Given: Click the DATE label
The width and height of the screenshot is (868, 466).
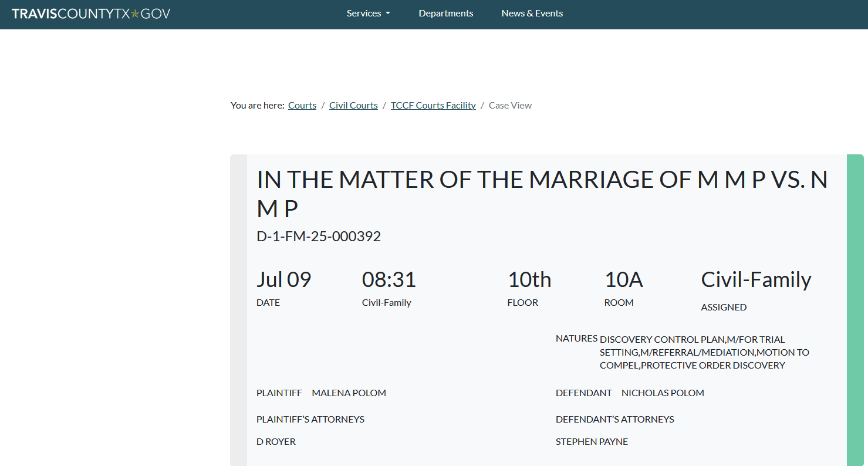Looking at the screenshot, I should pos(268,303).
